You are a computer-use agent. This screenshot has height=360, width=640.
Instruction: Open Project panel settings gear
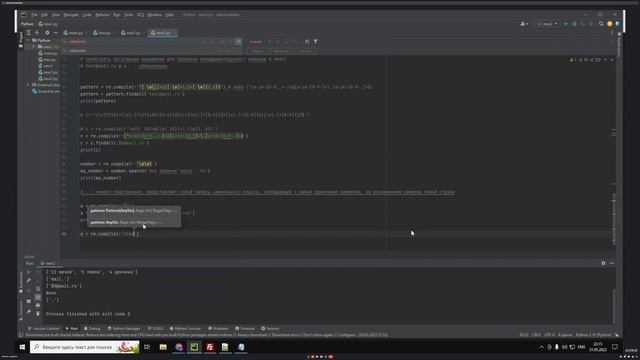[x=47, y=33]
